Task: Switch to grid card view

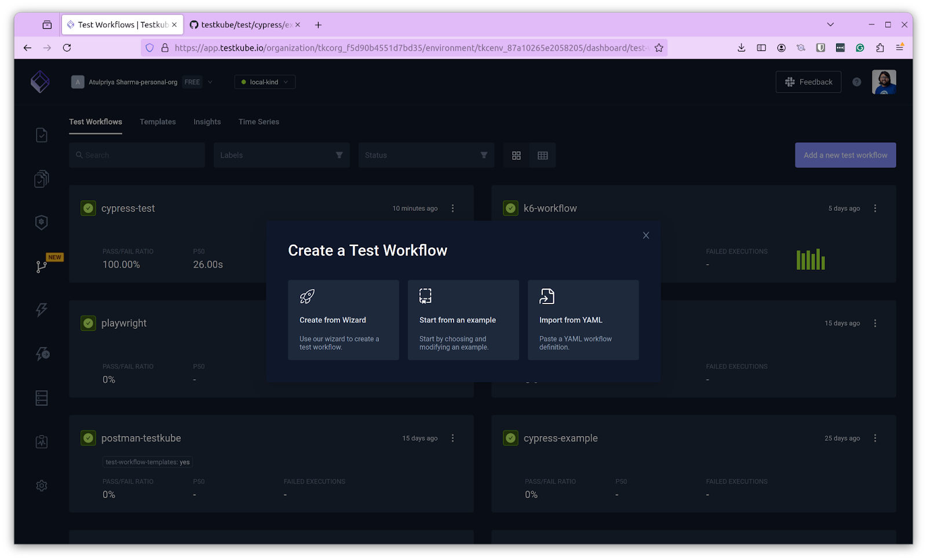Action: tap(516, 155)
